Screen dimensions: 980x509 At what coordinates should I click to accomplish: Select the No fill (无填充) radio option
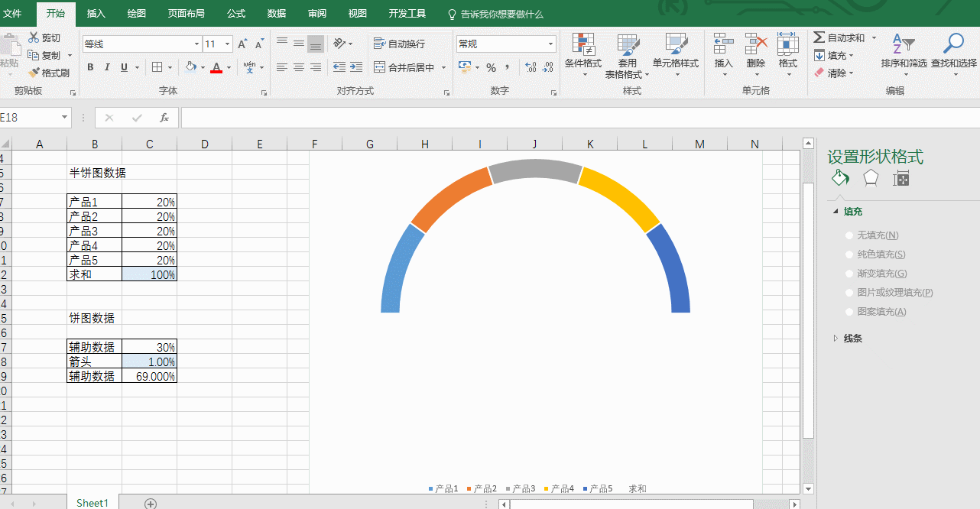[x=849, y=235]
